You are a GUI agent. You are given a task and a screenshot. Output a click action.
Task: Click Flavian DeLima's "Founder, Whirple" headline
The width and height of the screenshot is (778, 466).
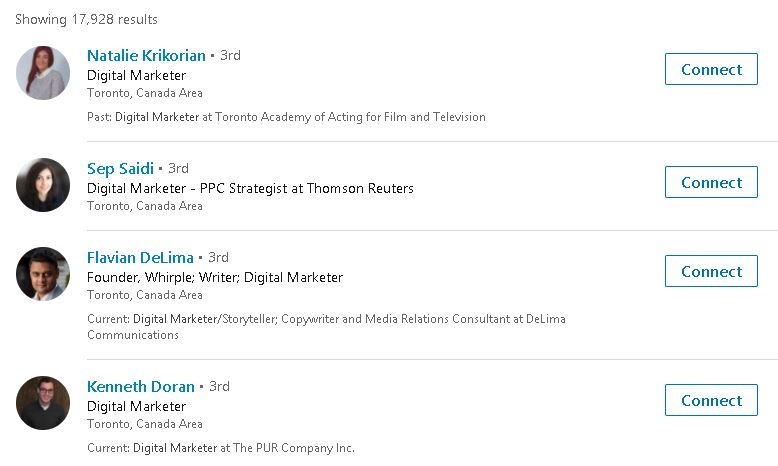(215, 277)
